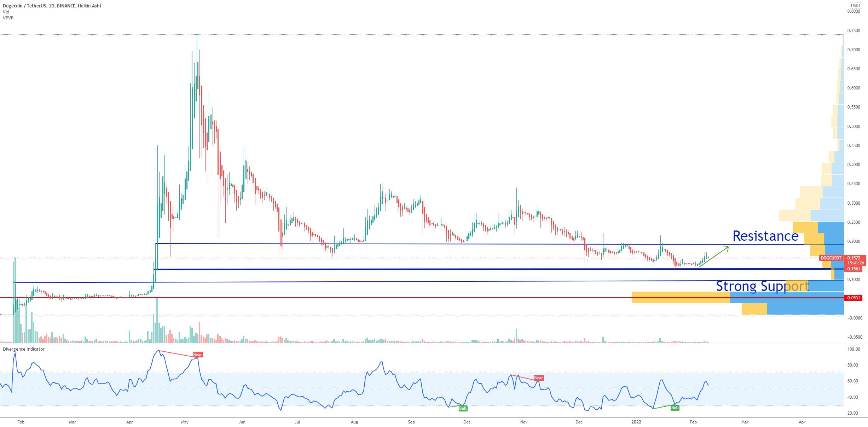Click the blue 0.1561 price line label
This screenshot has height=427, width=868.
click(854, 269)
